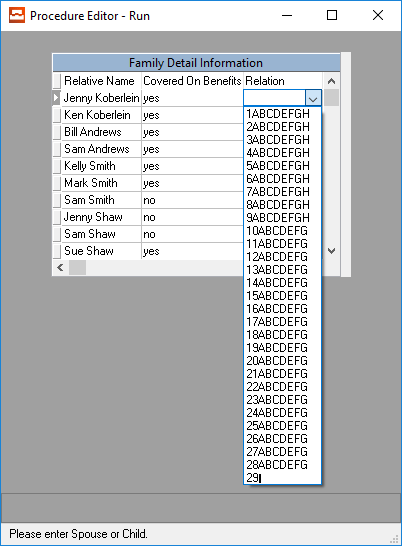Pick 27ABCDEFG from the Relation list
The height and width of the screenshot is (546, 402).
tap(282, 452)
